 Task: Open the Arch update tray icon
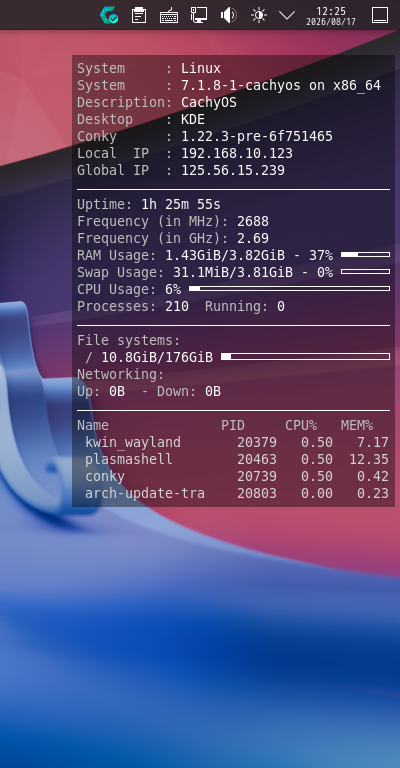coord(109,15)
